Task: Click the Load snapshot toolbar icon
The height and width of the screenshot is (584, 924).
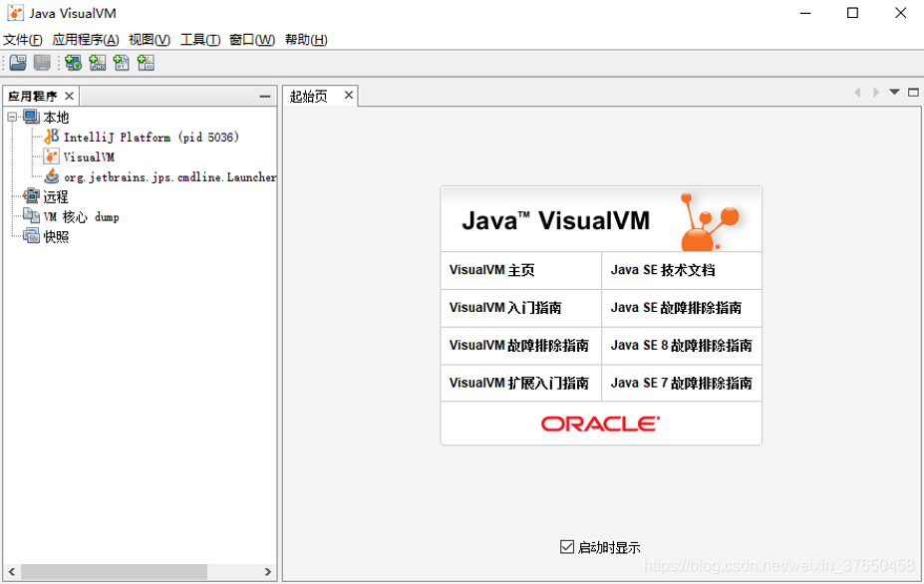Action: click(x=18, y=63)
